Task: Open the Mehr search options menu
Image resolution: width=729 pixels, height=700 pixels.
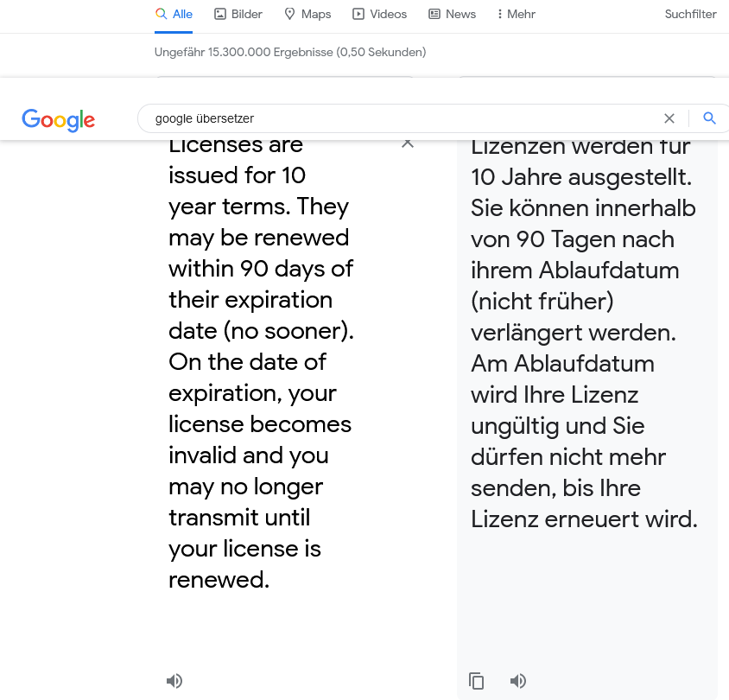Action: pos(516,14)
